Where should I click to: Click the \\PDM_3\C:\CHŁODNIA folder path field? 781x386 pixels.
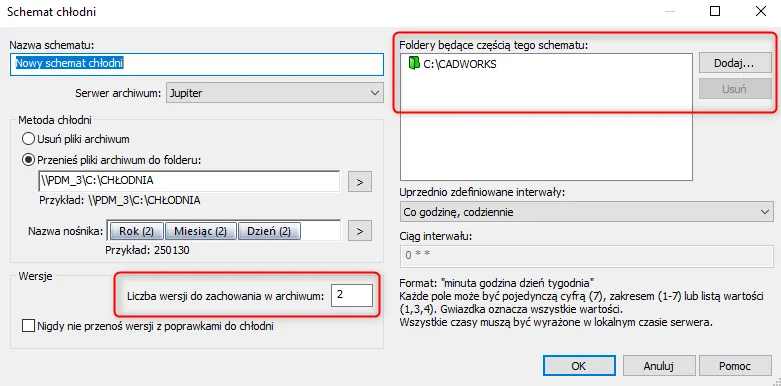(x=189, y=181)
